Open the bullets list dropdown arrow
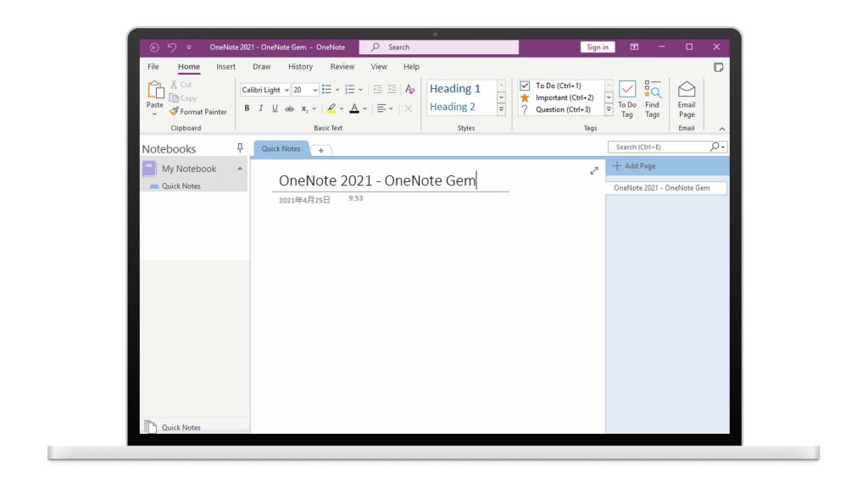This screenshot has height=488, width=868. (x=336, y=89)
